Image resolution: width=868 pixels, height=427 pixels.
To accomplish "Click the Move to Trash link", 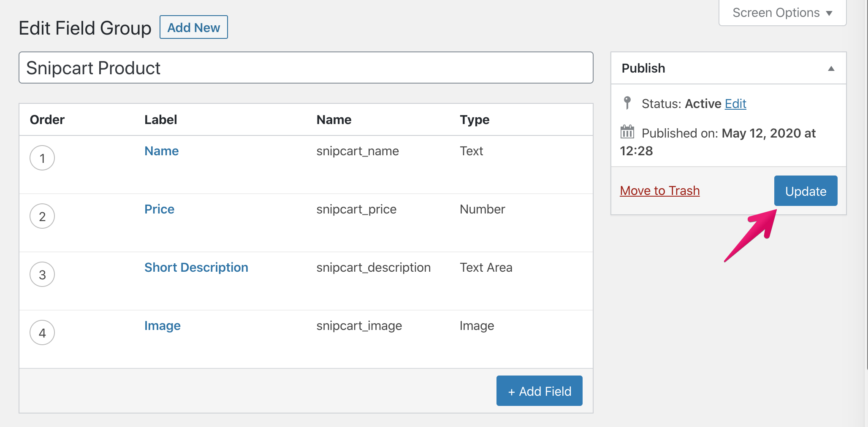I will click(659, 191).
